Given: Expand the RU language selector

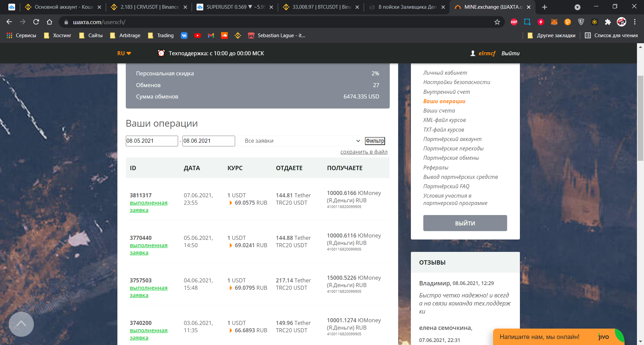Looking at the screenshot, I should pos(124,53).
